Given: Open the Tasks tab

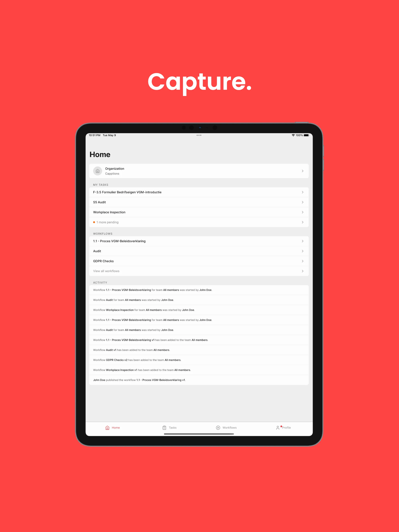Looking at the screenshot, I should coord(171,428).
